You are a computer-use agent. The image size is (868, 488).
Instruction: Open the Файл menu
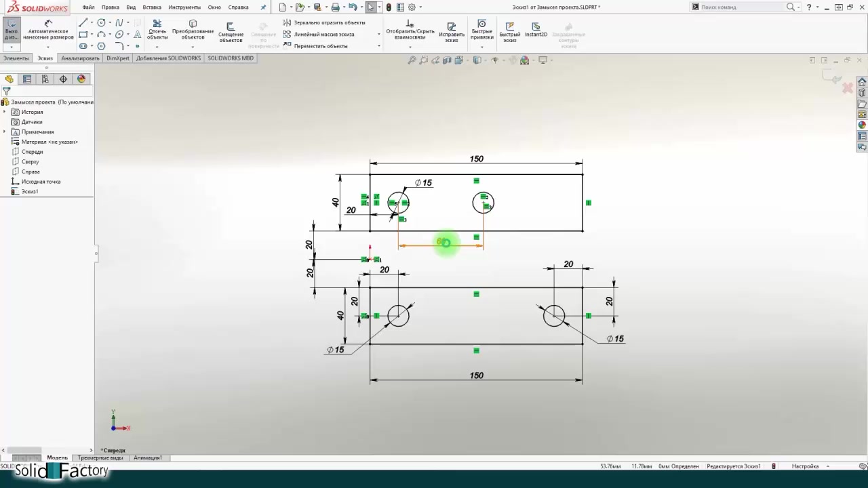[x=88, y=7]
